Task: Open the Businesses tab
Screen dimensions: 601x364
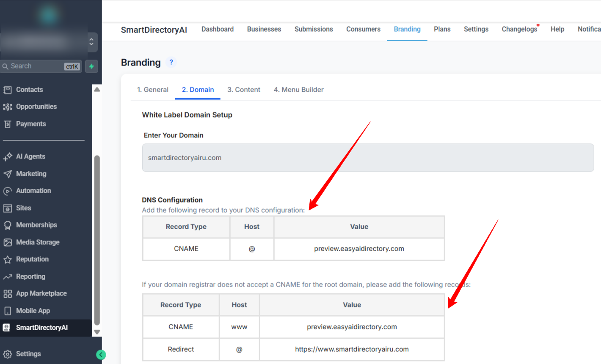Action: pyautogui.click(x=264, y=29)
